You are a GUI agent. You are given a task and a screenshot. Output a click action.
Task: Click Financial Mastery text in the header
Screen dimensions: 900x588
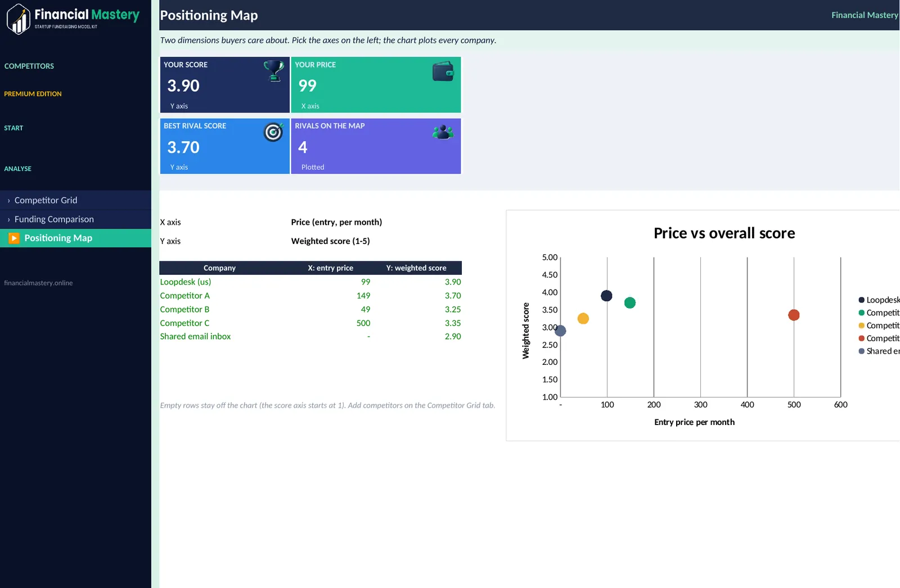(x=865, y=15)
